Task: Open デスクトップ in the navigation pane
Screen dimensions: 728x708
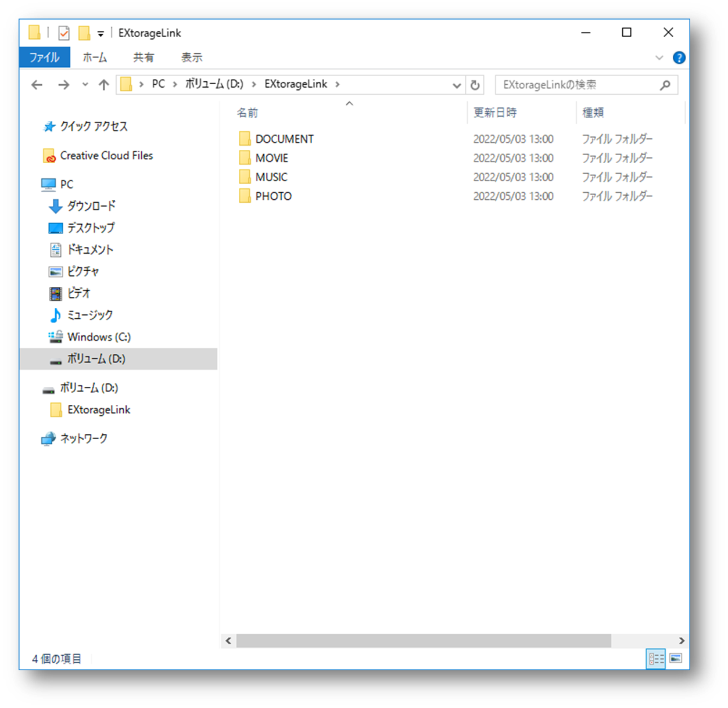Action: click(91, 228)
